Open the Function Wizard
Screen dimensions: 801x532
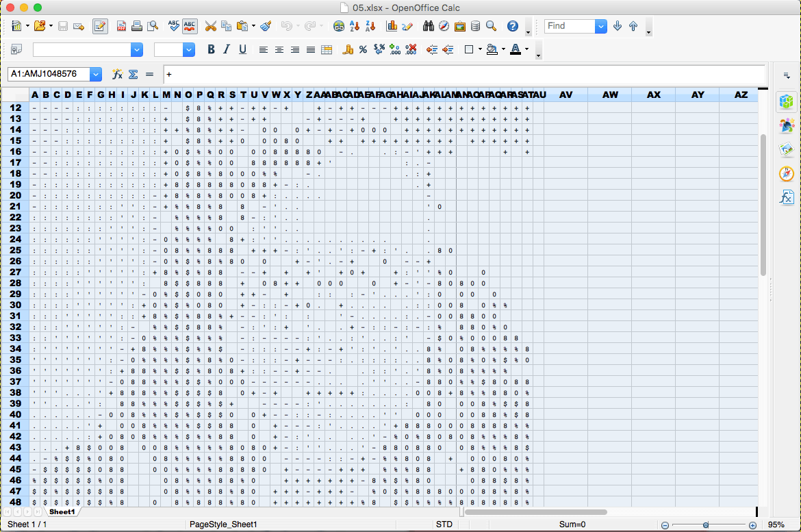point(117,74)
